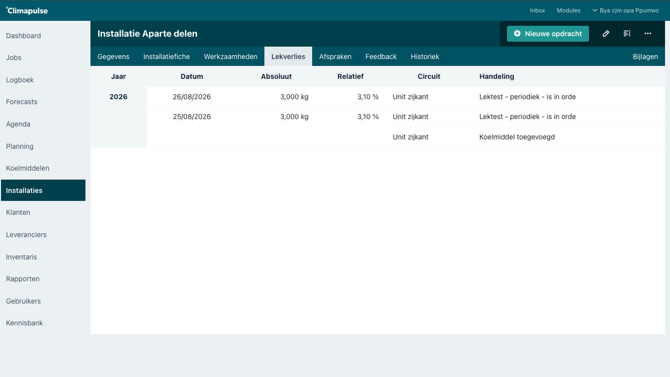The image size is (670, 377).
Task: Click Unit zijkant in the Koelmiddel toegevoegd row
Action: [410, 137]
